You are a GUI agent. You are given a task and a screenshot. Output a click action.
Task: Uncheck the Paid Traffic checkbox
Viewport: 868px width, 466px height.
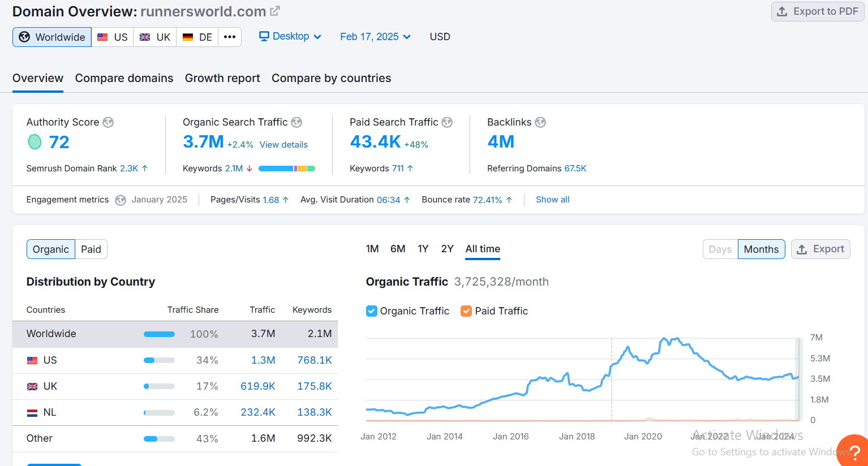(466, 311)
